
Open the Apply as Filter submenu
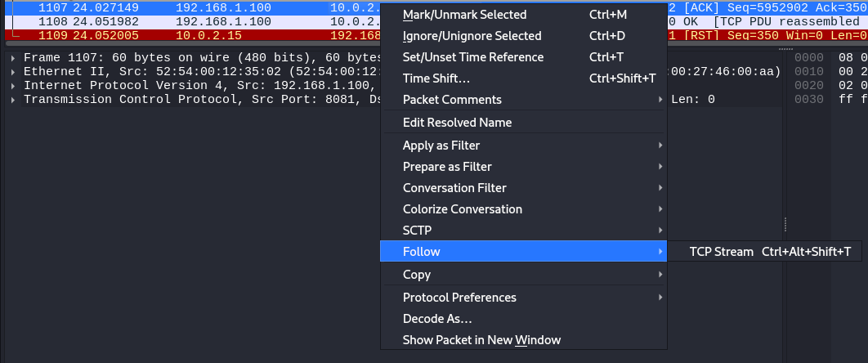click(524, 146)
